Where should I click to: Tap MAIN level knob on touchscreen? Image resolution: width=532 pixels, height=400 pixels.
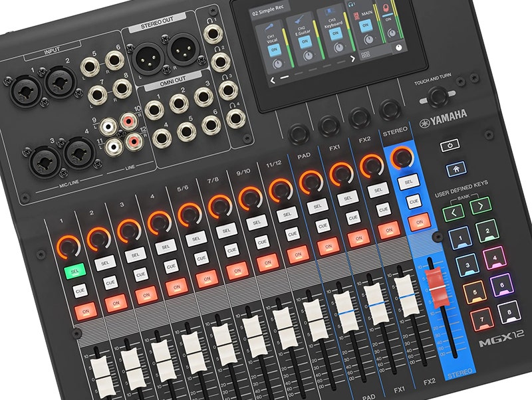point(369,39)
